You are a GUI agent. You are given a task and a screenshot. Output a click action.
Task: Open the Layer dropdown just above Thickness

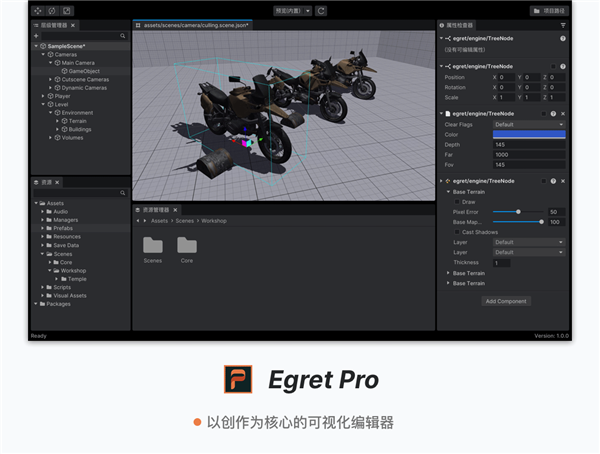[x=529, y=252]
